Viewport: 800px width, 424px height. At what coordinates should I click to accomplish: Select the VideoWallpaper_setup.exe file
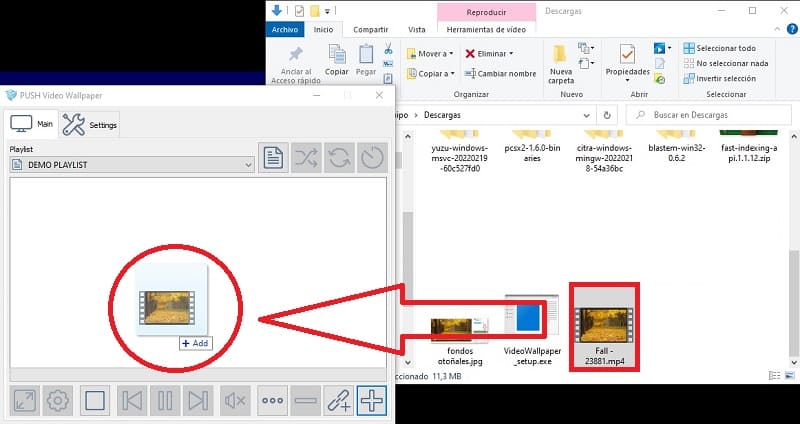point(532,328)
